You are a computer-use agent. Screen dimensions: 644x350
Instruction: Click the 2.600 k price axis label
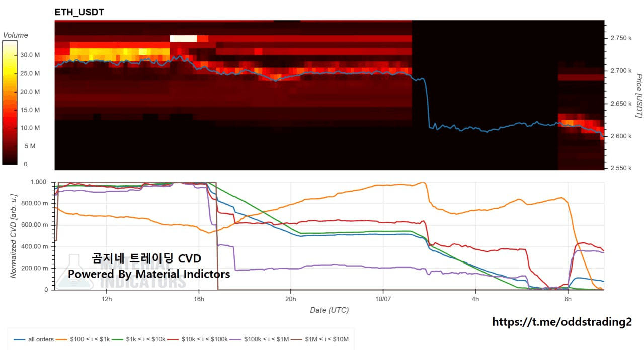[620, 136]
